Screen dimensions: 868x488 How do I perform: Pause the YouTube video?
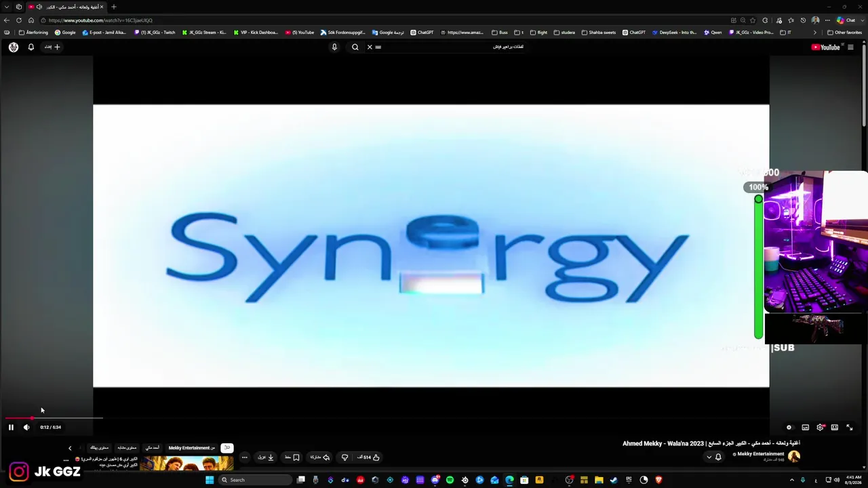tap(11, 427)
